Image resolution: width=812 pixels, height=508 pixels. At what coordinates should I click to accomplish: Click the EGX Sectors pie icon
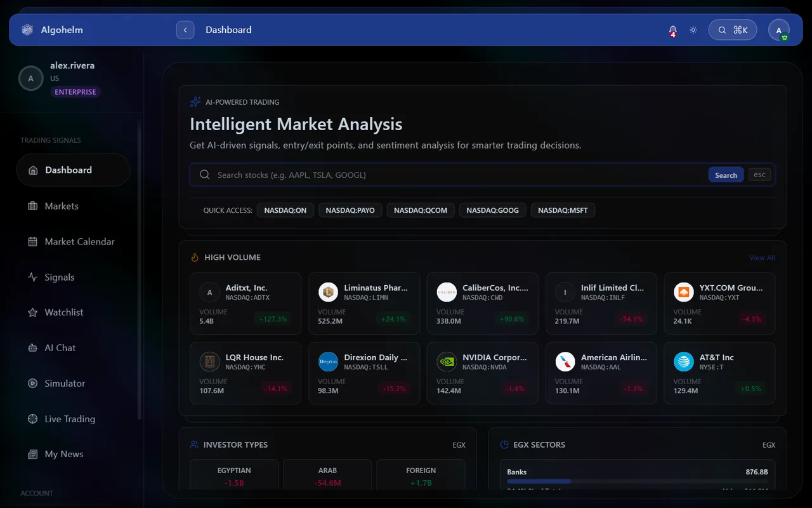[x=504, y=444]
